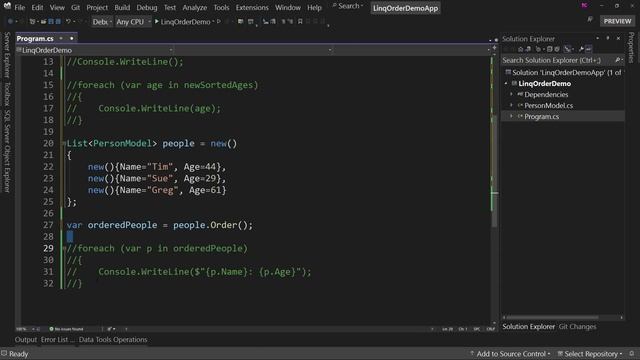Viewport: 640px width, 360px height.
Task: Open Data Tools Operations panel tab
Action: pos(113,340)
